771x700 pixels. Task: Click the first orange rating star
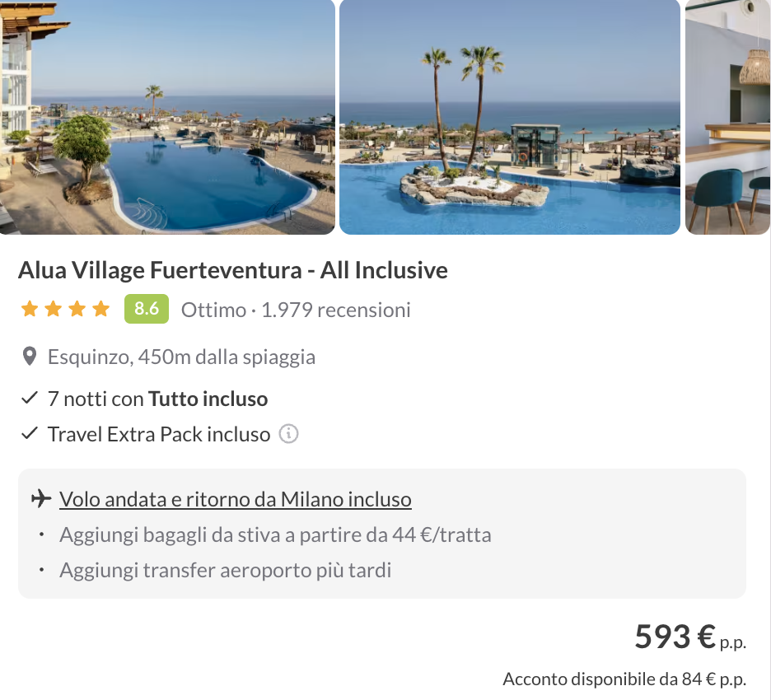coord(30,309)
